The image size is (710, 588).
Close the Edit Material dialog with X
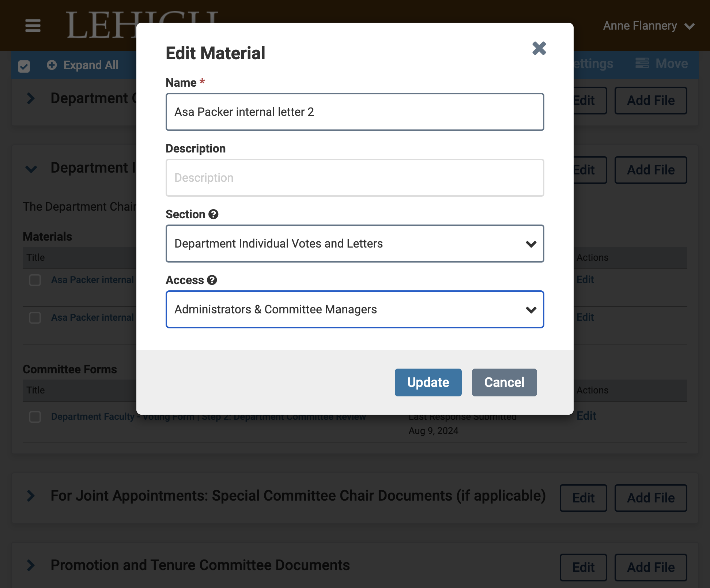(x=539, y=48)
